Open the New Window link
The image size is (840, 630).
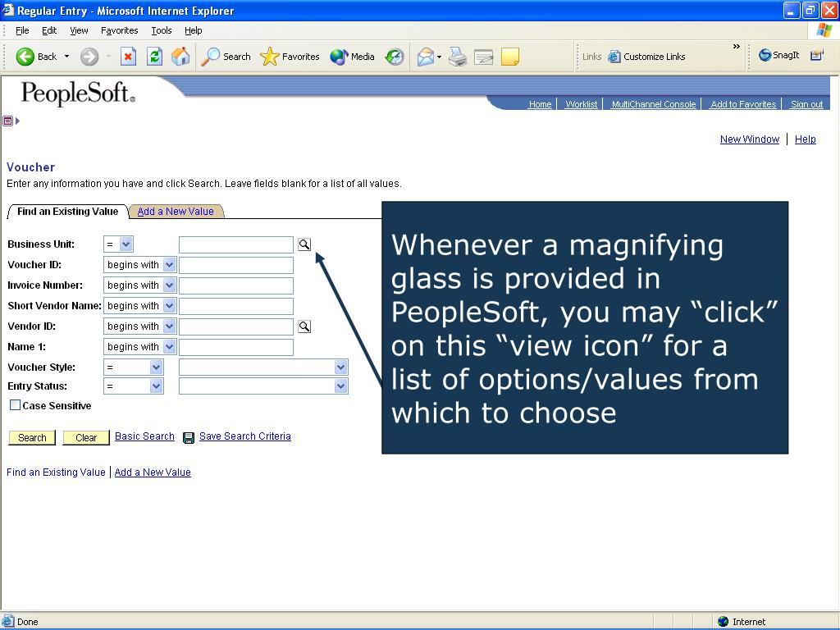pos(750,139)
